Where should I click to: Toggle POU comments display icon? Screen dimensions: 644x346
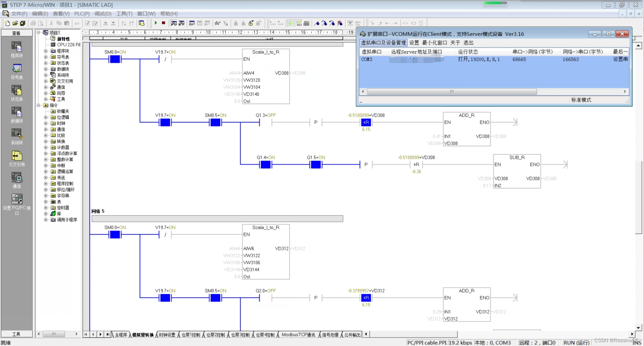tap(291, 23)
